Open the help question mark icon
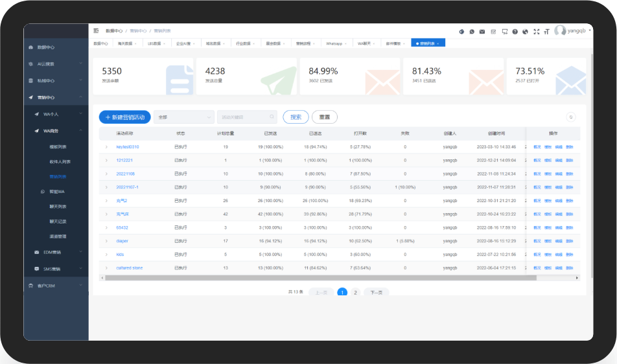Screen dimensions: 617x364 coord(515,32)
